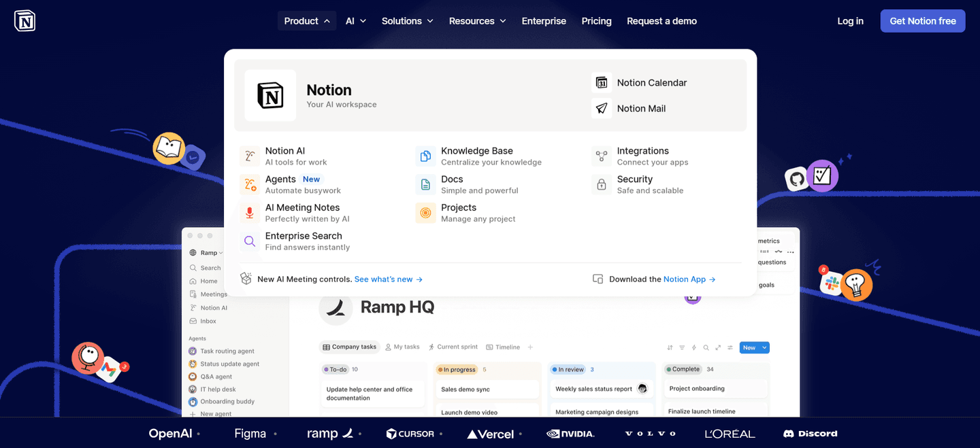The image size is (980, 448).
Task: Open the large Notion workspace logo tile
Action: coord(270,95)
